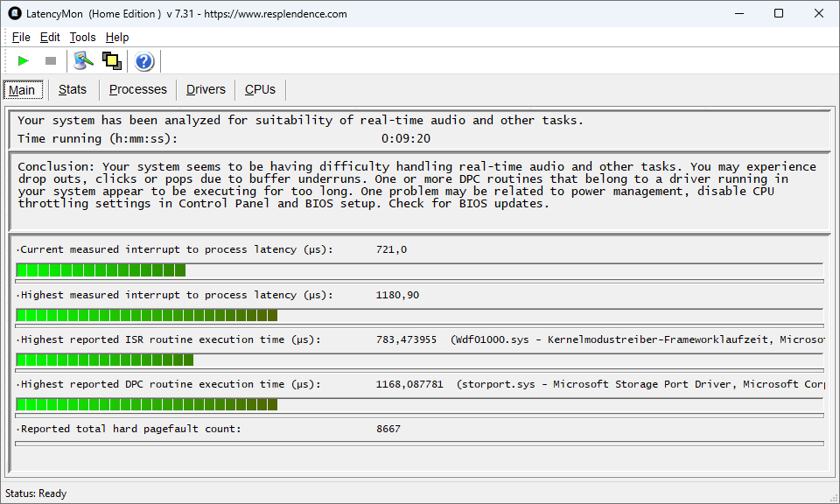The image size is (840, 504).
Task: Click the Wdf01000.sys driver description
Action: click(638, 339)
